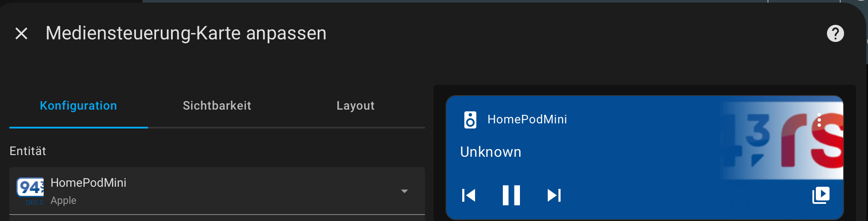Click the HomePodMini name in preview card
Screen dimensions: 868x221
point(527,119)
